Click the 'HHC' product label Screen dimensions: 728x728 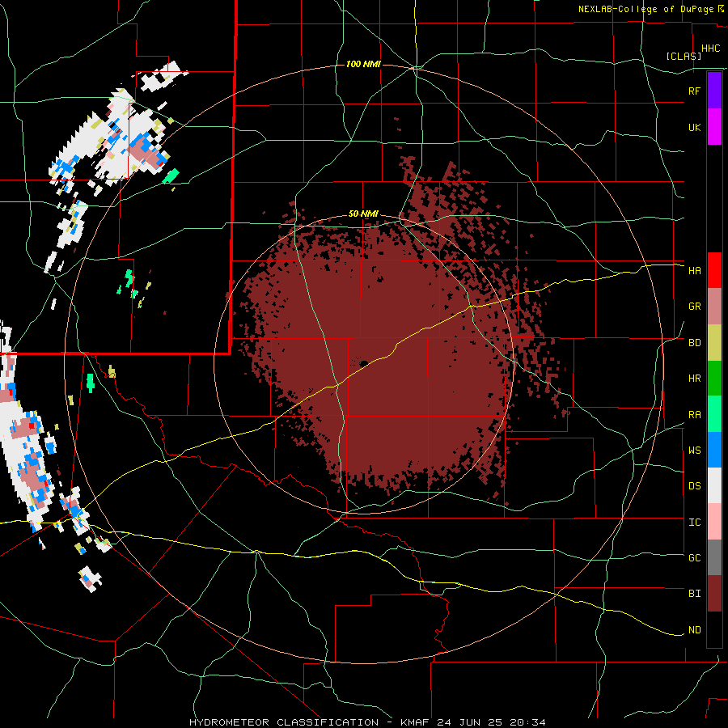710,49
